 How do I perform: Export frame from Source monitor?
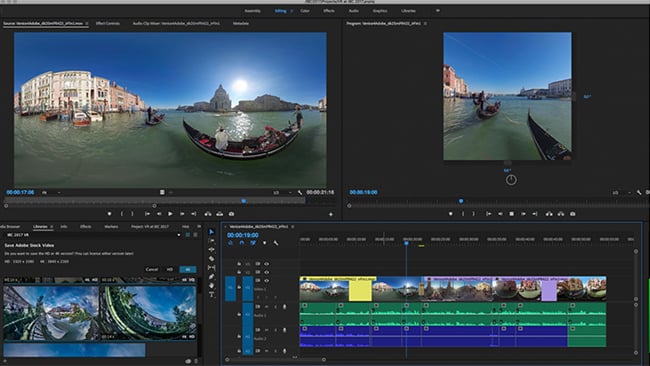tap(232, 214)
